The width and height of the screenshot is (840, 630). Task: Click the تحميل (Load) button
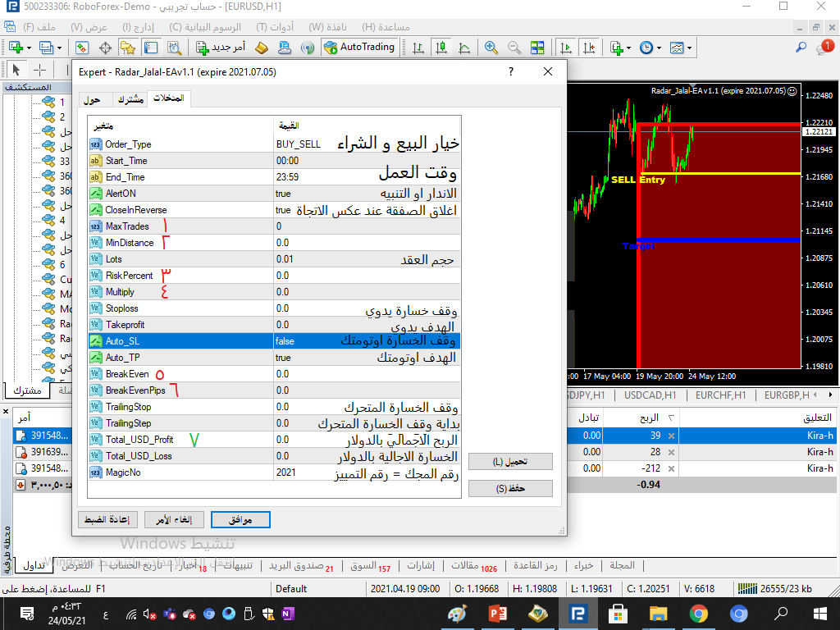coord(510,462)
